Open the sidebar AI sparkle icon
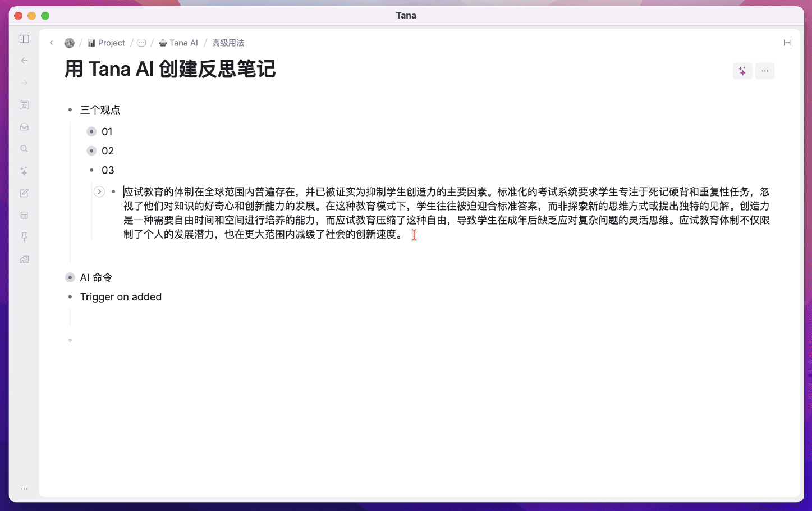This screenshot has width=812, height=511. [x=24, y=171]
